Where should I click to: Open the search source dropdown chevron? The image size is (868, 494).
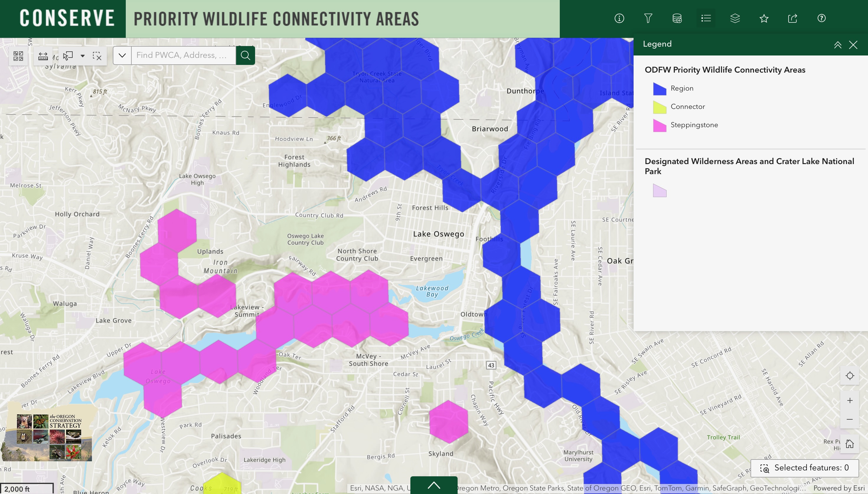122,55
